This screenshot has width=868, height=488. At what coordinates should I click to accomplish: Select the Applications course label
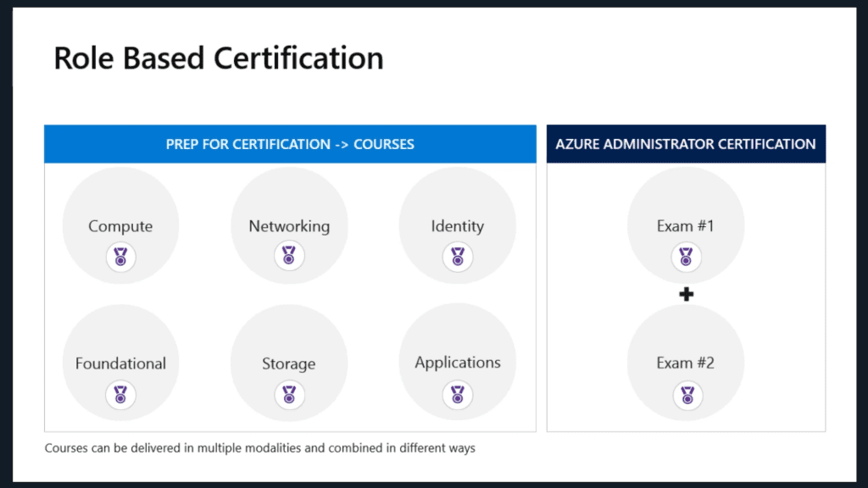coord(458,363)
